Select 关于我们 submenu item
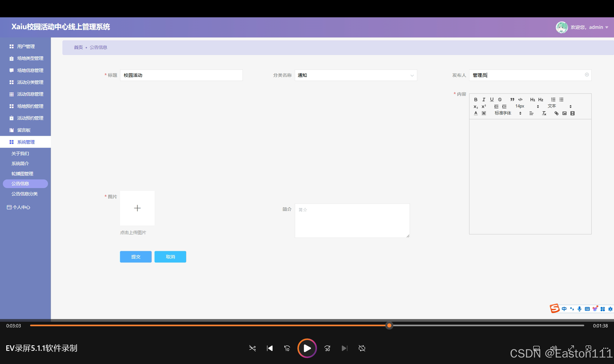Image resolution: width=614 pixels, height=364 pixels. pos(20,153)
